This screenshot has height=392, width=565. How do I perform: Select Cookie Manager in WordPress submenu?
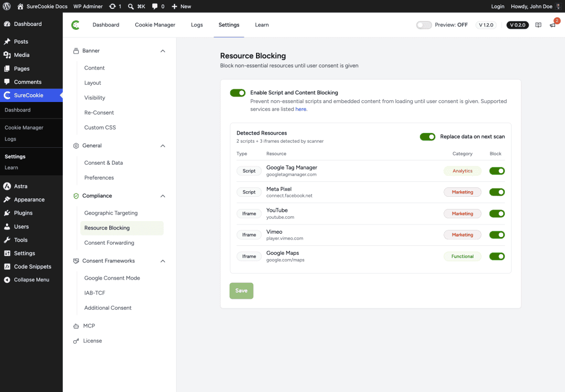[24, 127]
